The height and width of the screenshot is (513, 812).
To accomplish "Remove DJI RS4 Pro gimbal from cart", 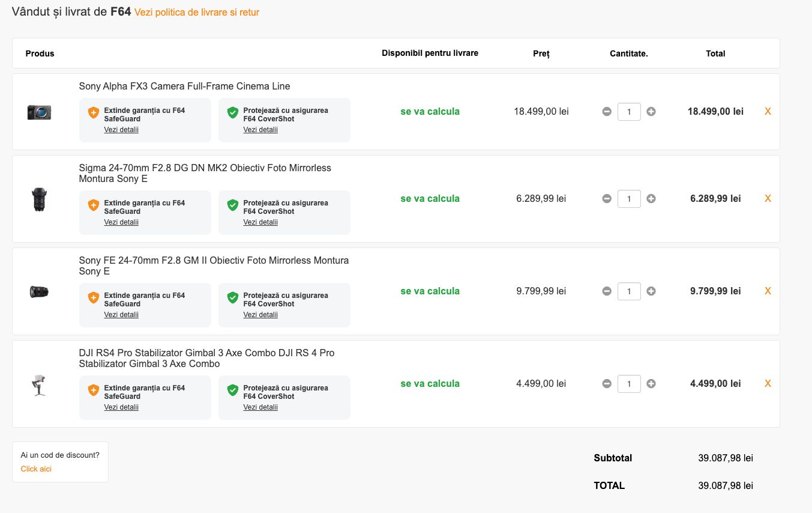I will [768, 384].
